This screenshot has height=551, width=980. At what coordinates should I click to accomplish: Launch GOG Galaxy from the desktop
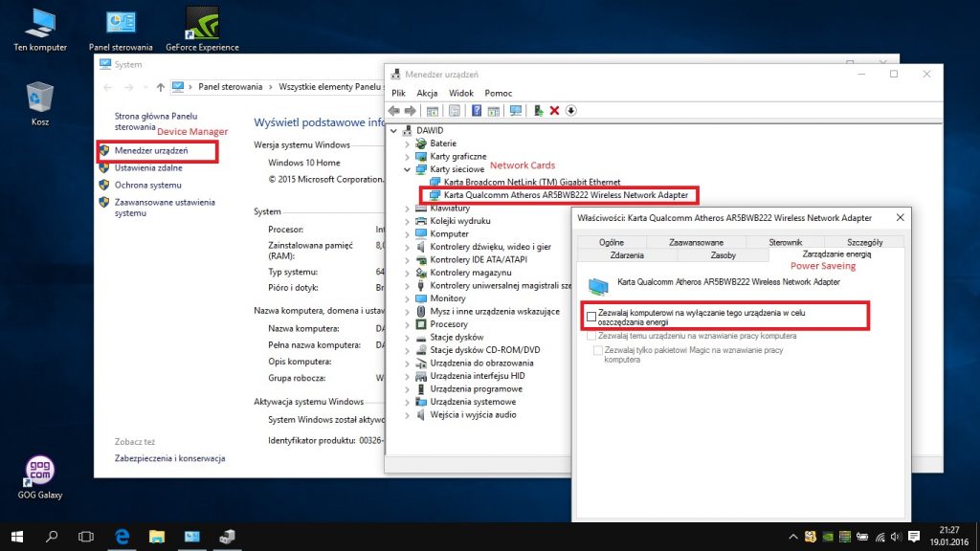coord(38,473)
